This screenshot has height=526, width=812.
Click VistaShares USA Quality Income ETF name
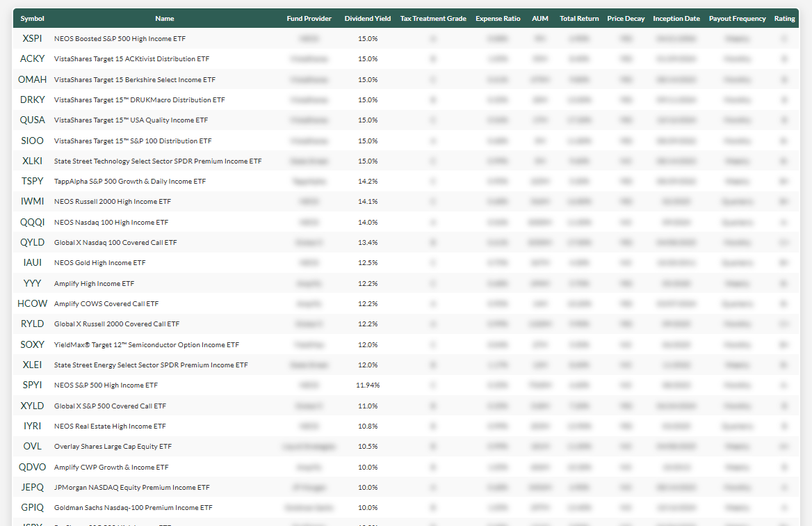[x=131, y=120]
